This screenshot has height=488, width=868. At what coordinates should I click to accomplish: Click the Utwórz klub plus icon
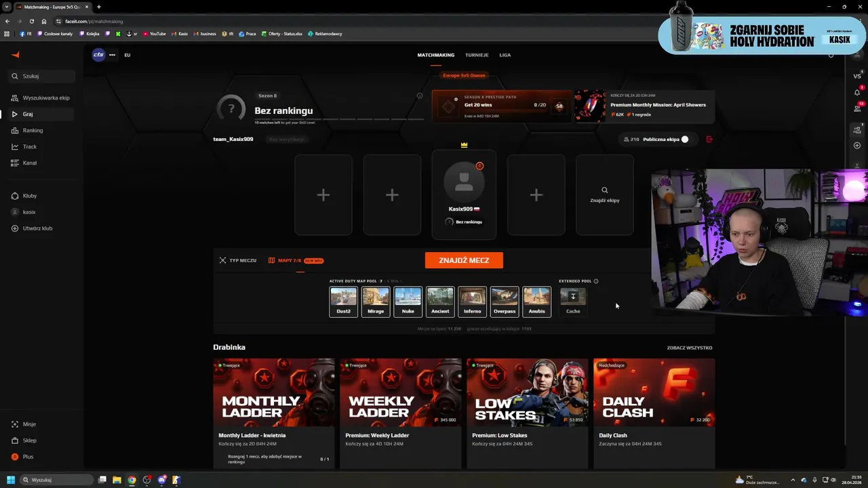coord(15,228)
